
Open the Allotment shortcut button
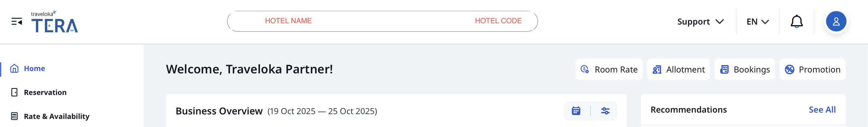(678, 69)
